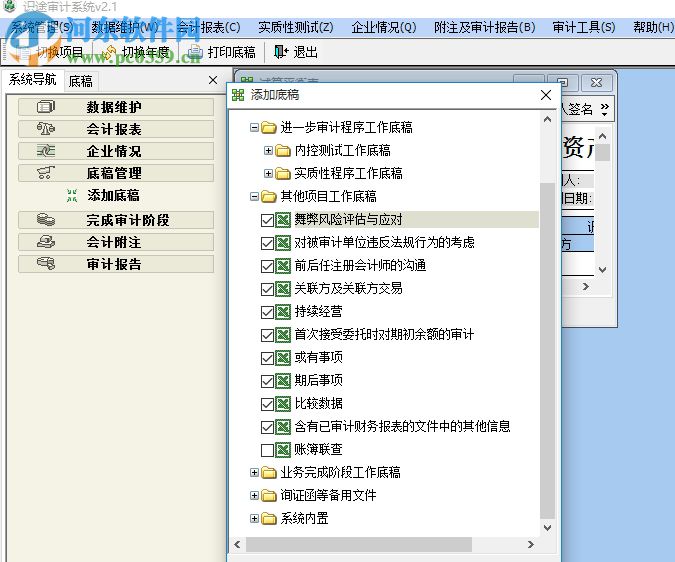Expand 内控测试工作底稿 node
The height and width of the screenshot is (562, 675).
coord(268,151)
